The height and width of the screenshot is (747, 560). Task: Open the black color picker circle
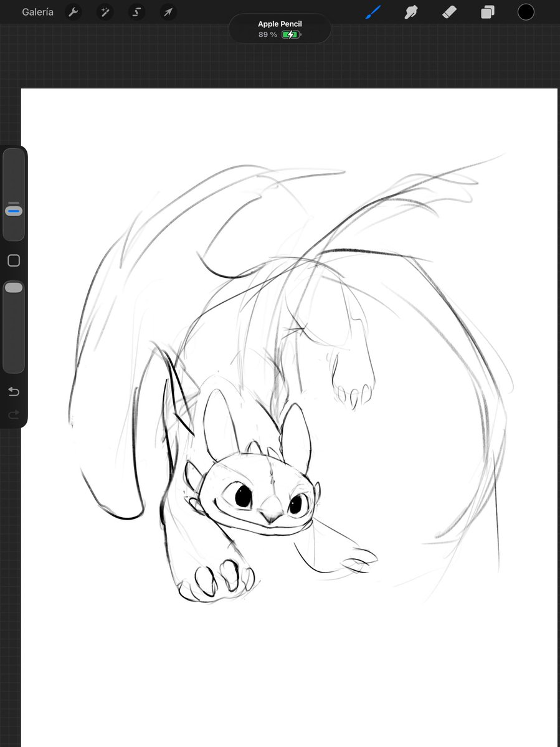526,12
